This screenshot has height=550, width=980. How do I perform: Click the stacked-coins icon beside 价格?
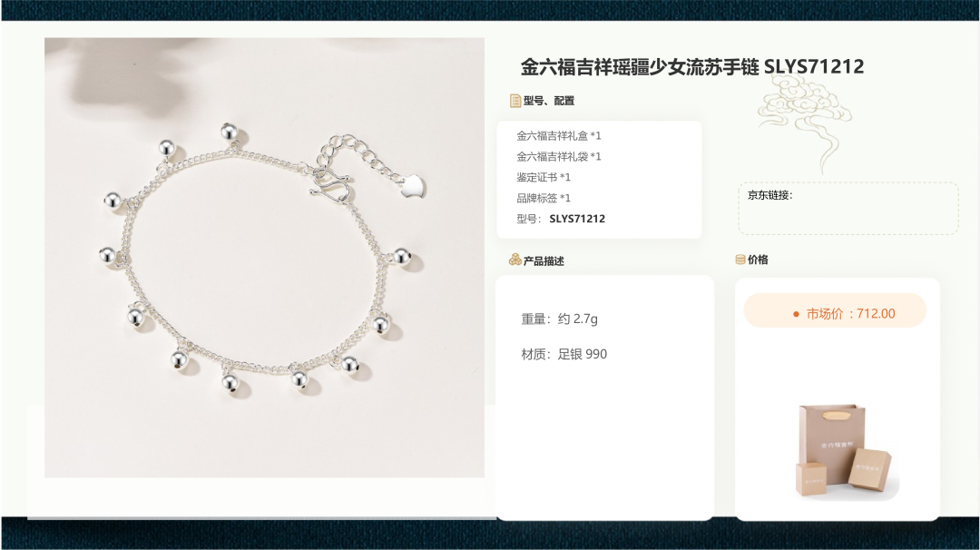(740, 260)
